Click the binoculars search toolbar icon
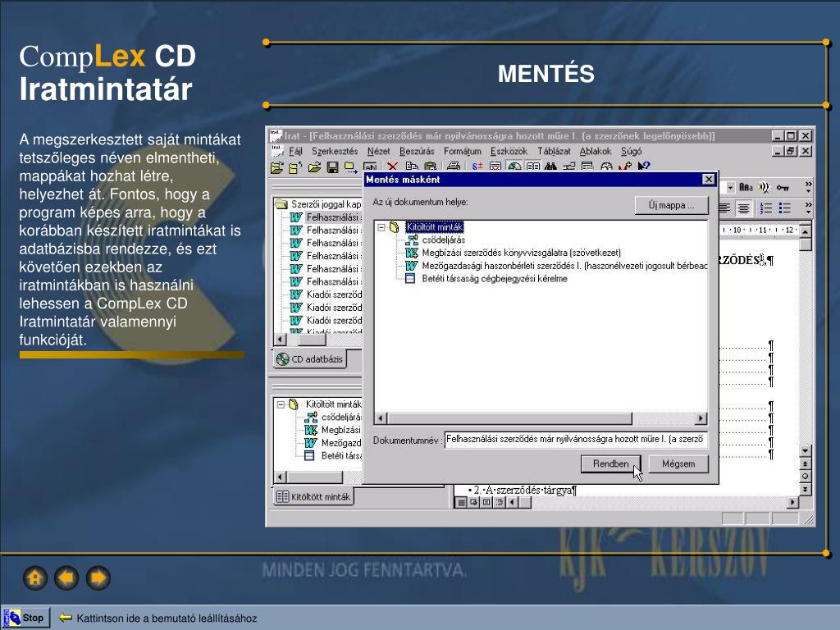Viewport: 840px width, 630px height. coord(550,167)
